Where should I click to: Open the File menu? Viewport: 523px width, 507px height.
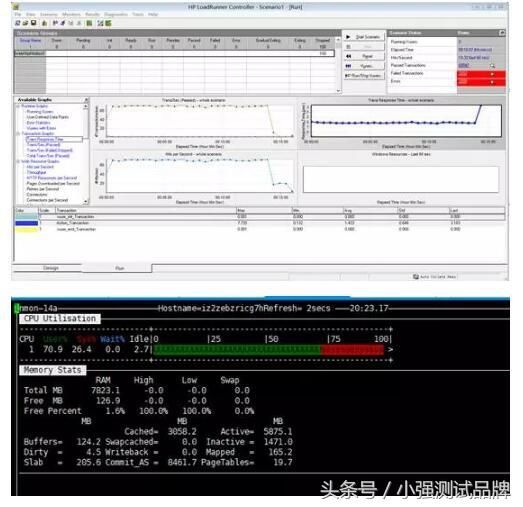tap(18, 14)
